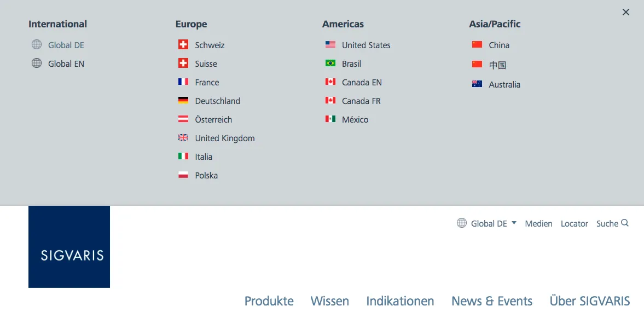Click the SIGVARIS logo
This screenshot has height=312, width=644.
69,247
